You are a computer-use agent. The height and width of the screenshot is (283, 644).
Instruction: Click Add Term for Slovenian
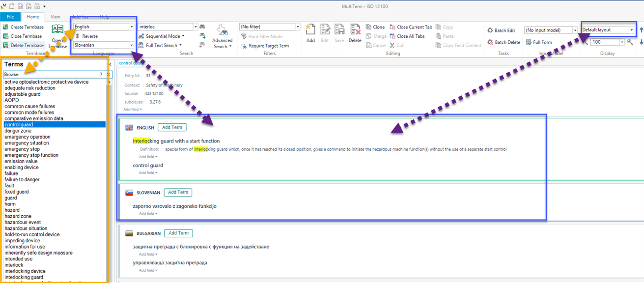tap(178, 192)
